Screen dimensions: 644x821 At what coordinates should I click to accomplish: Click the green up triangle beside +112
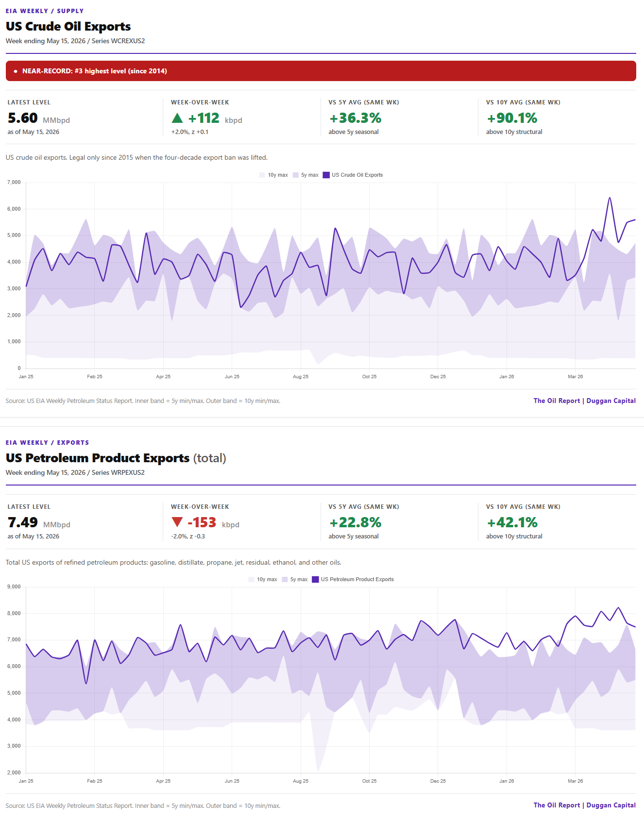[177, 118]
